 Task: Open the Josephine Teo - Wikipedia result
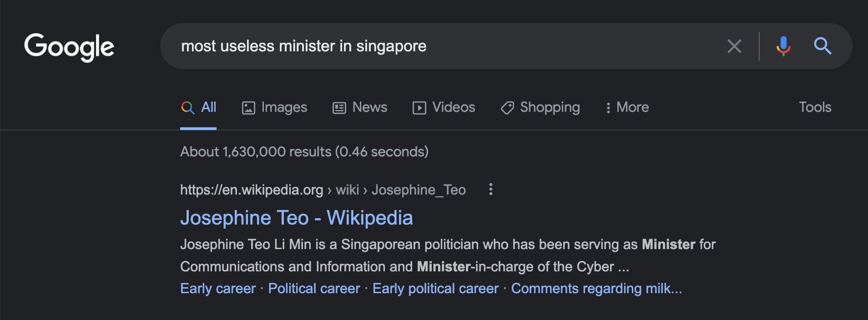point(297,218)
